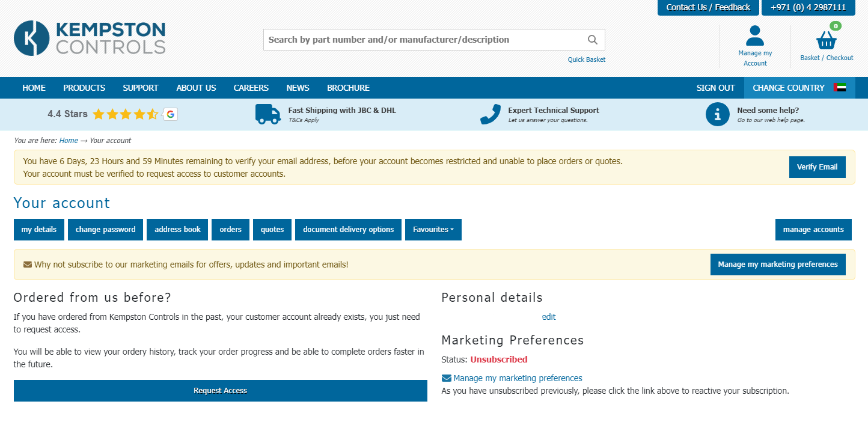Click Expert Technical Support text
This screenshot has height=422, width=868.
(554, 110)
